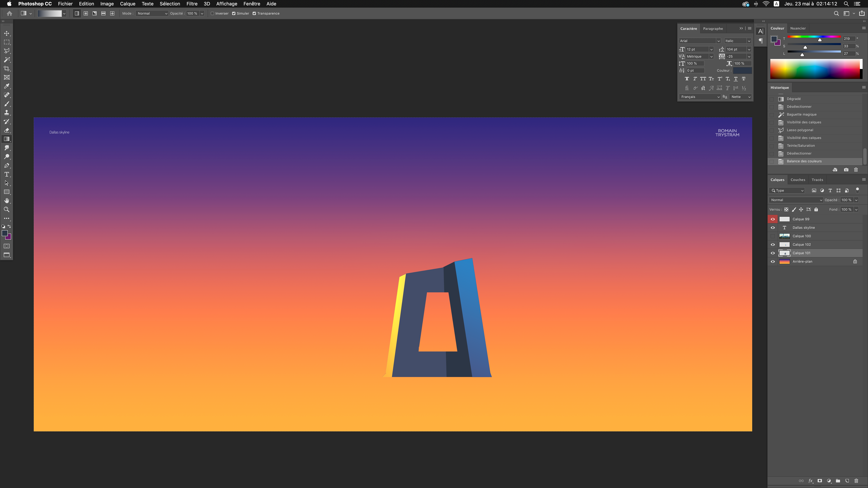Select the Rectangular Marquee tool
868x488 pixels.
click(7, 42)
